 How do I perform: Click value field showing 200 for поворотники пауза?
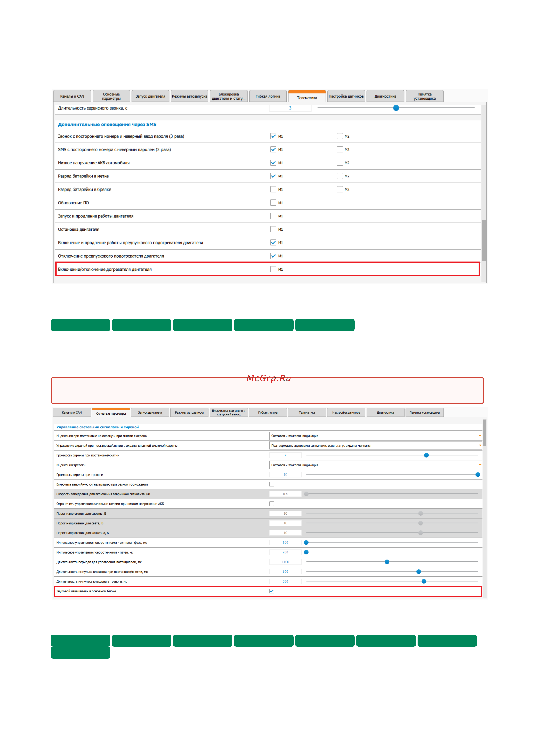point(285,552)
